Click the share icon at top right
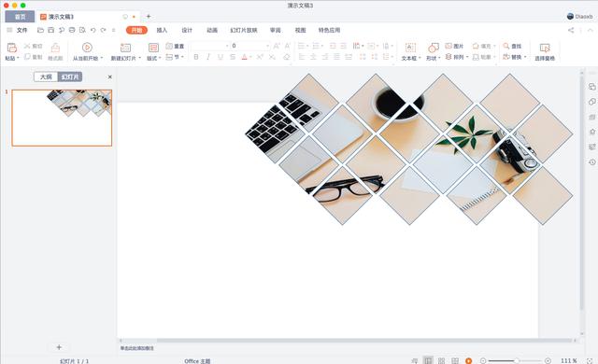 pyautogui.click(x=571, y=30)
